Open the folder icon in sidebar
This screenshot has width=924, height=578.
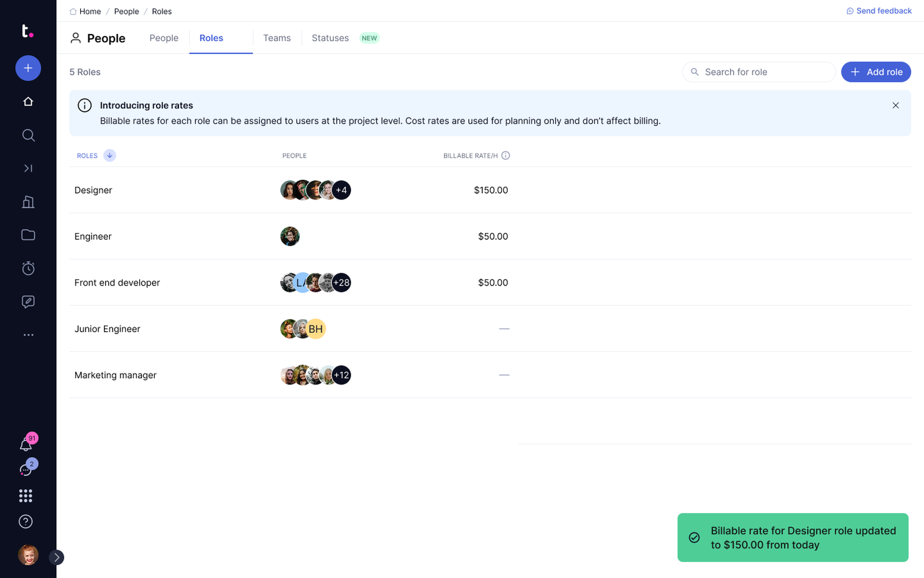pos(28,235)
